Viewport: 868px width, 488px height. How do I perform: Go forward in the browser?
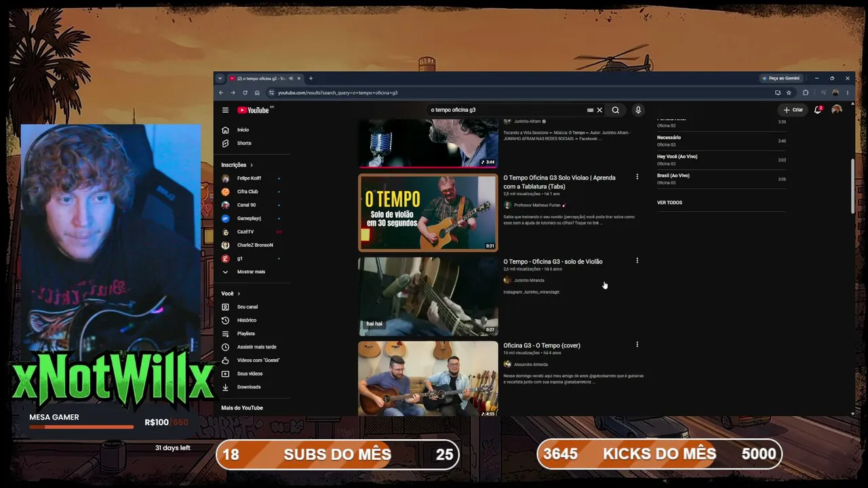[233, 92]
